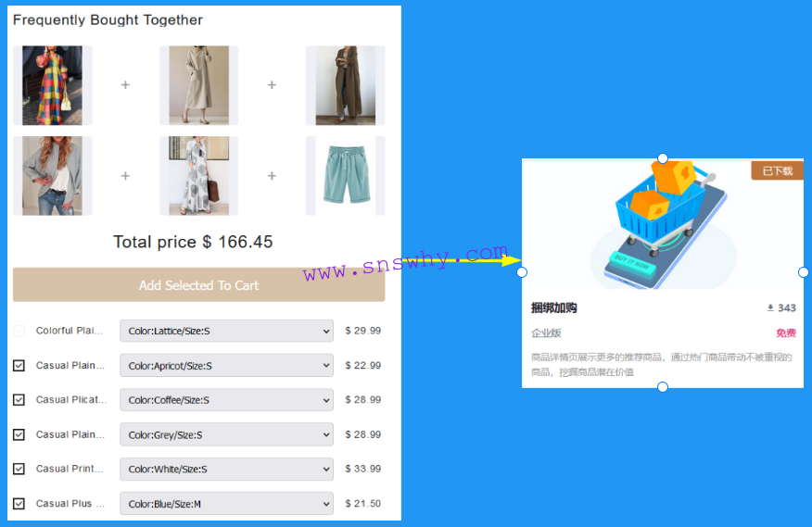Toggle the Casual Print... product checkbox

pyautogui.click(x=19, y=469)
